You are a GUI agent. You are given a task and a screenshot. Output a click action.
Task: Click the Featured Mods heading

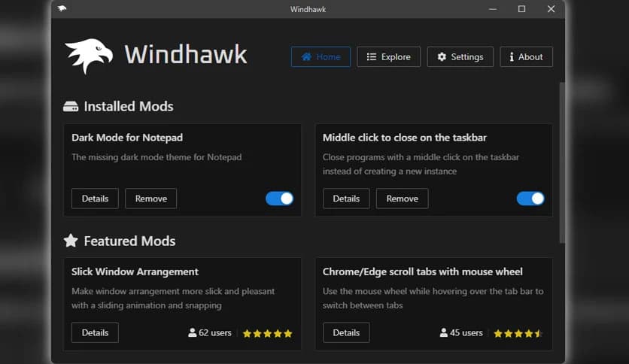(x=129, y=241)
